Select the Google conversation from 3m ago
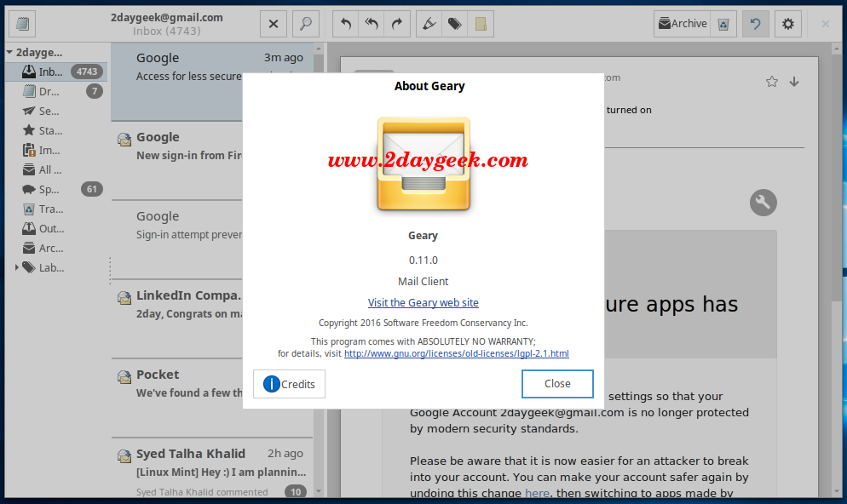Screen dimensions: 847x504 coord(211,82)
